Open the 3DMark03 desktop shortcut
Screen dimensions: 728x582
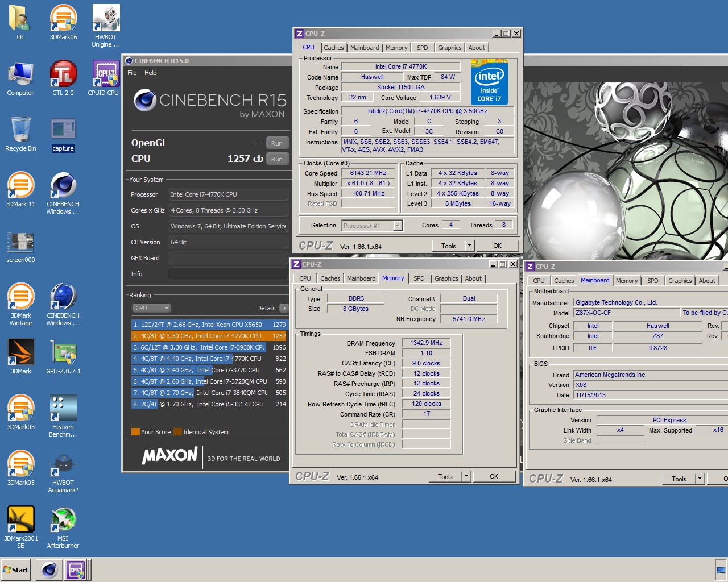[20, 413]
